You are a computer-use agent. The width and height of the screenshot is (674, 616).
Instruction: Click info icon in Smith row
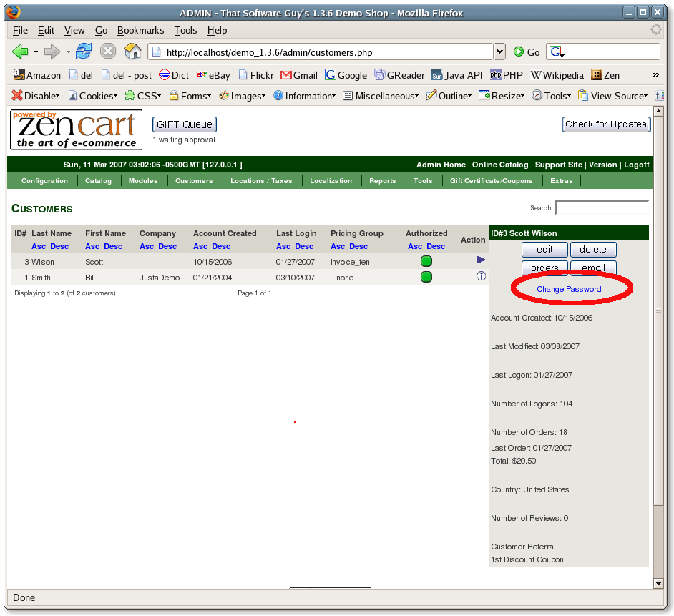coord(481,276)
